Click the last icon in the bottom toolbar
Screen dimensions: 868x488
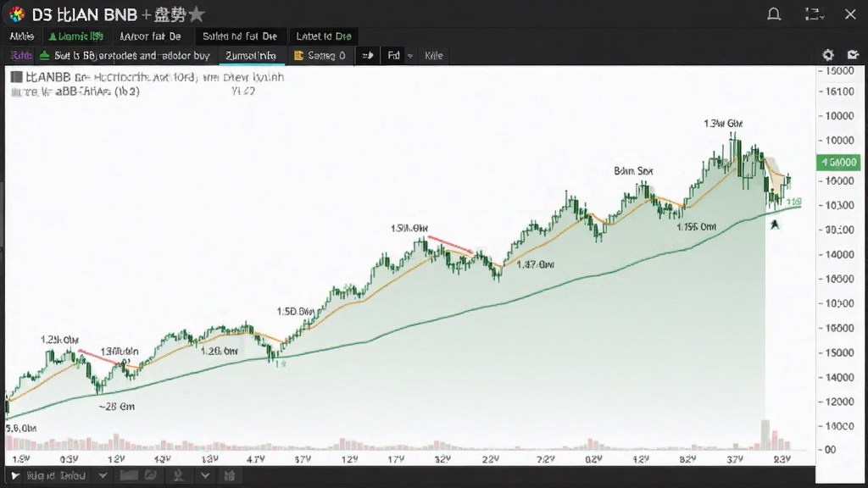click(x=229, y=475)
